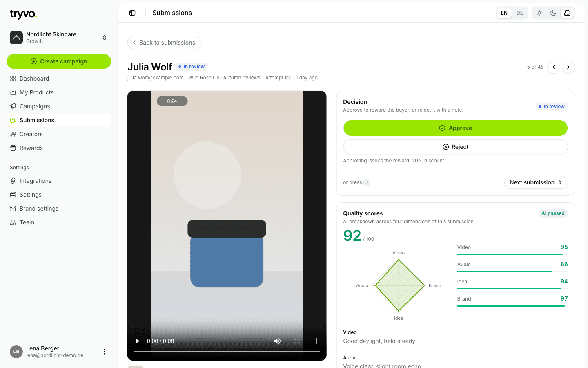Switch language to EN
Viewport: 588px width, 368px height.
pos(504,13)
